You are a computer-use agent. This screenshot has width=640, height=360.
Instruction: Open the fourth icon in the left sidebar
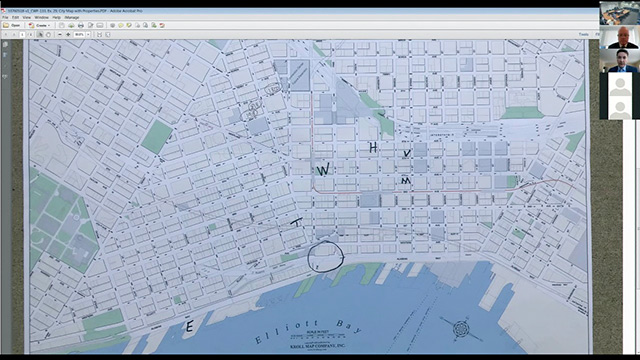tap(5, 76)
